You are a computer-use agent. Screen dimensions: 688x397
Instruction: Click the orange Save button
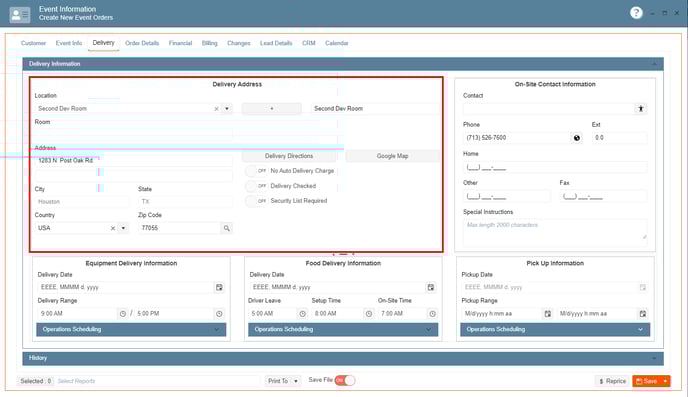coord(647,381)
